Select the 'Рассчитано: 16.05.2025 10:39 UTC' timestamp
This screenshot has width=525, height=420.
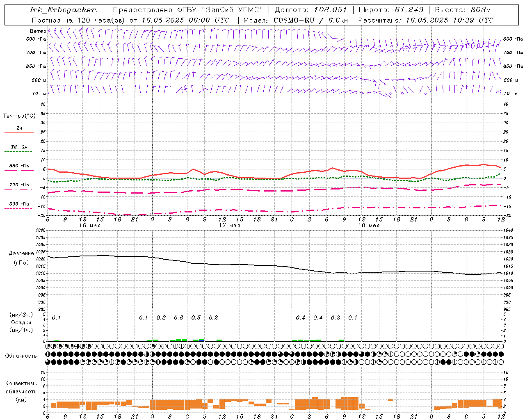click(x=426, y=20)
